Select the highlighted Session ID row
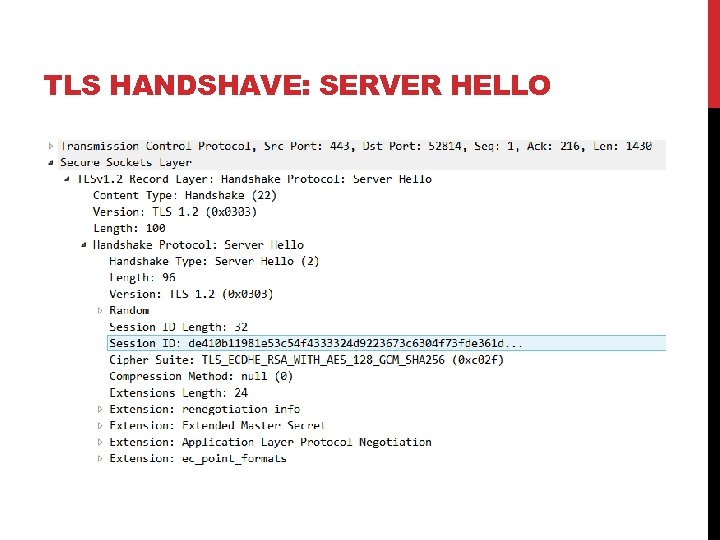Viewport: 720px width, 540px height. 387,343
